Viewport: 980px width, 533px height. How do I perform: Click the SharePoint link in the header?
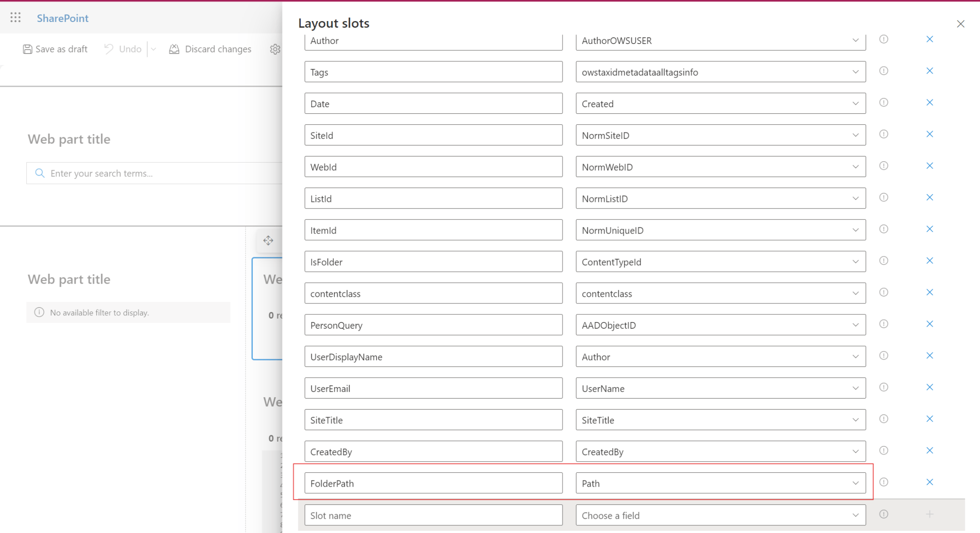coord(62,18)
